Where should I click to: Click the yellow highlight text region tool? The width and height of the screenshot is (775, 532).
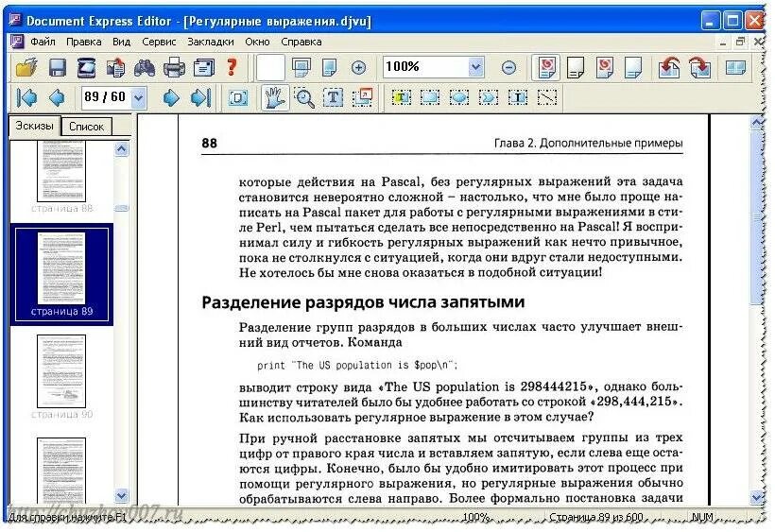(402, 98)
